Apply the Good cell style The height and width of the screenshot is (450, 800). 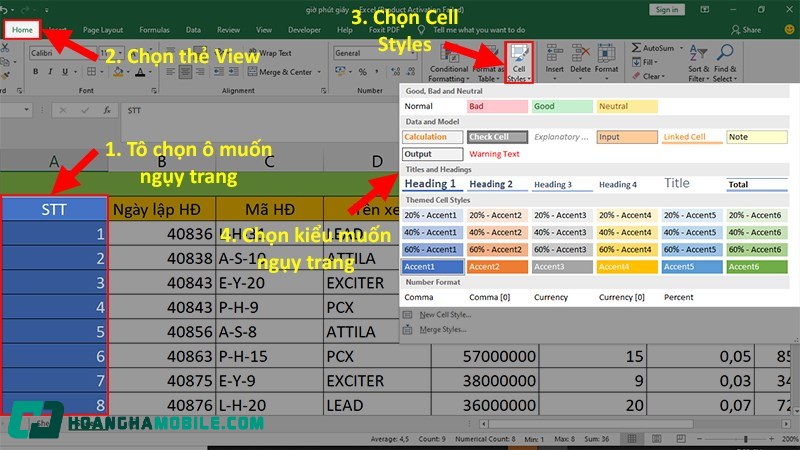[562, 106]
